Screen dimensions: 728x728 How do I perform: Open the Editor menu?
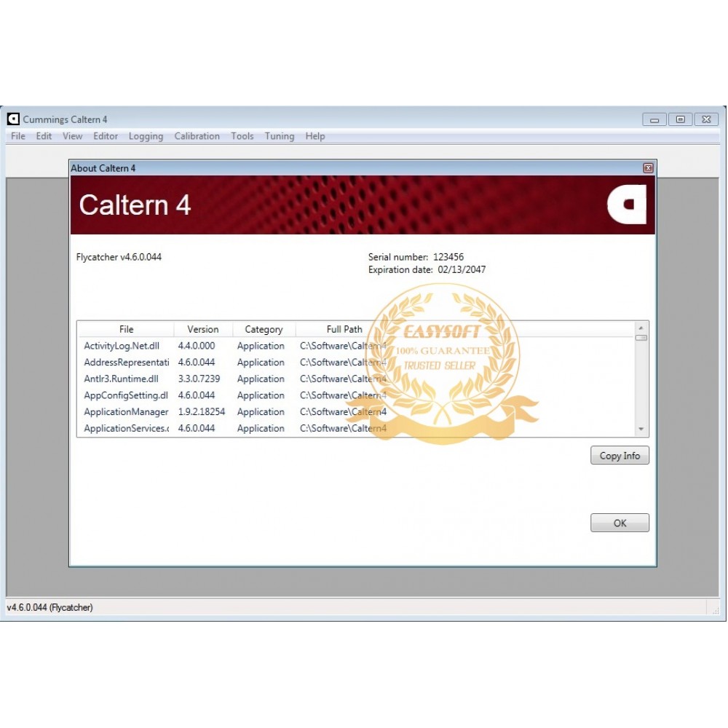click(x=106, y=136)
